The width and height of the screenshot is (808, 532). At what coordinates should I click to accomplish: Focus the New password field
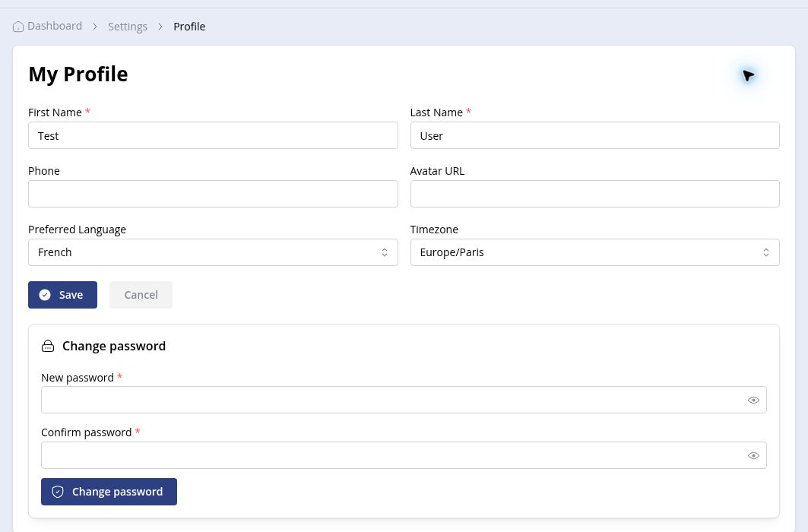coord(404,400)
